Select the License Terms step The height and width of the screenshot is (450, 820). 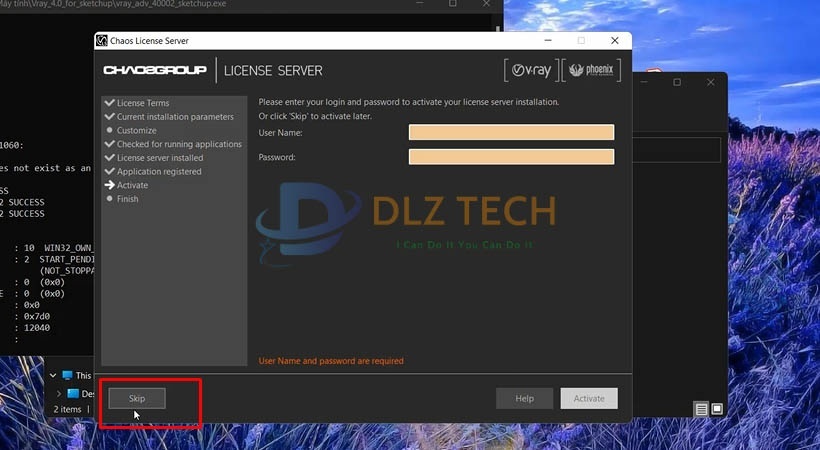(143, 103)
